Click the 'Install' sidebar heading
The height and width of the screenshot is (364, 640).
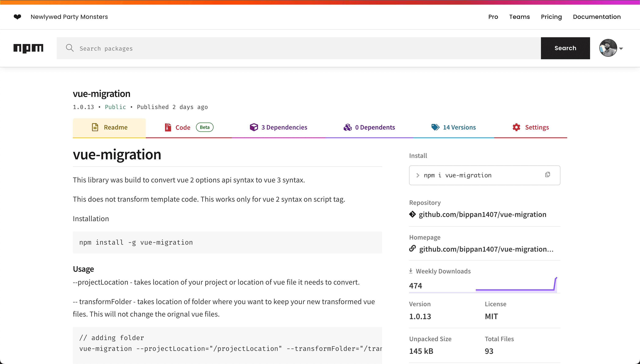point(418,156)
